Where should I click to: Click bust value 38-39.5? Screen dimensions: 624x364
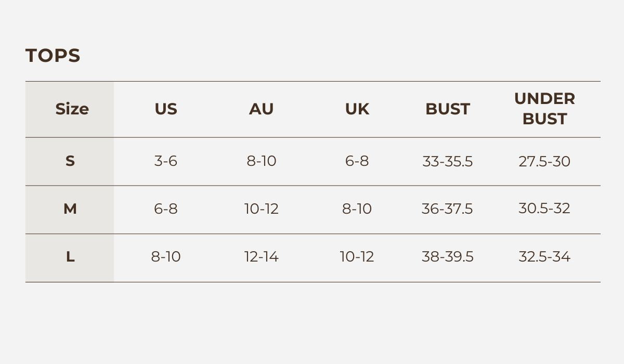point(447,257)
